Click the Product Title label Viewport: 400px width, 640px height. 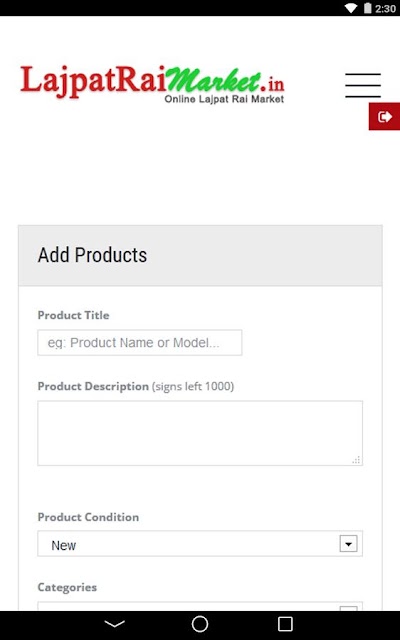(x=73, y=315)
